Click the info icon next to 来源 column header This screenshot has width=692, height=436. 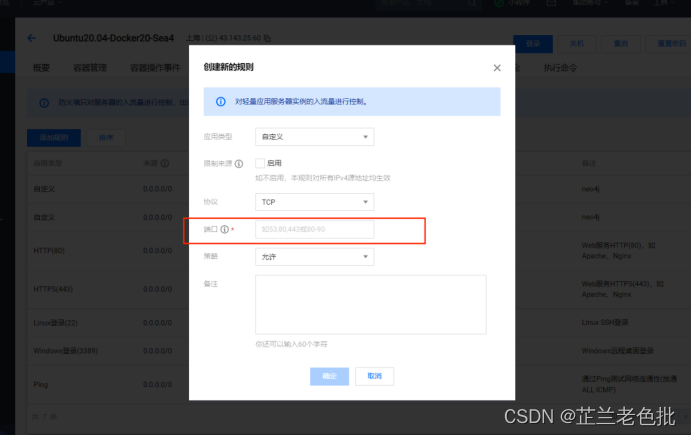(165, 164)
